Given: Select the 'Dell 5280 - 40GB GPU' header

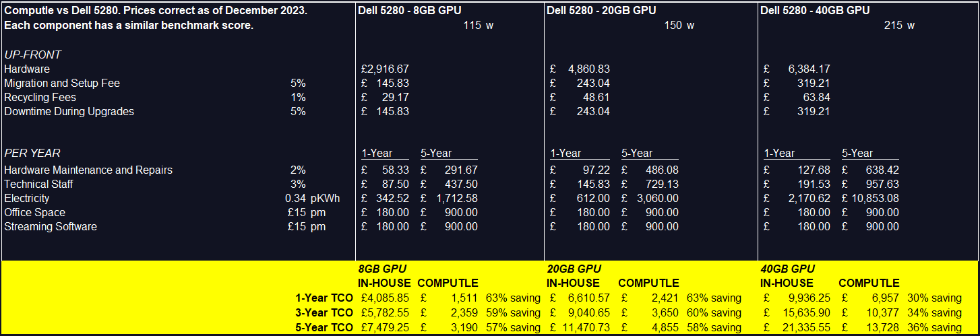Looking at the screenshot, I should coord(815,11).
